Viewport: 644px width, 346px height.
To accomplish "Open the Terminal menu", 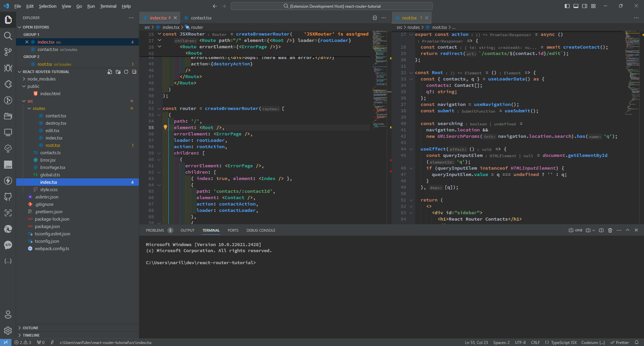I will [x=108, y=6].
